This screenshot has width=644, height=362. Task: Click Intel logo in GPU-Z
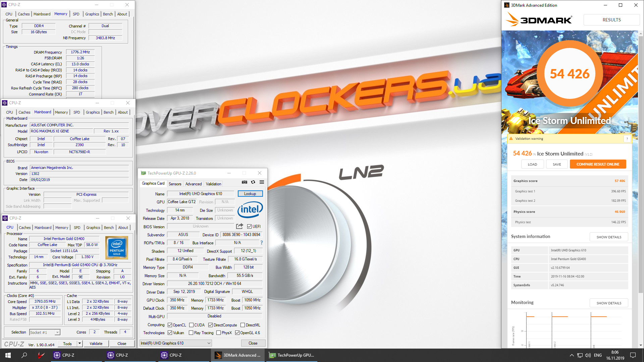250,209
